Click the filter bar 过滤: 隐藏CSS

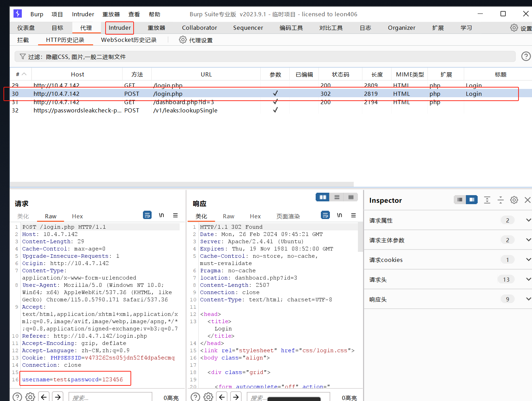(265, 56)
